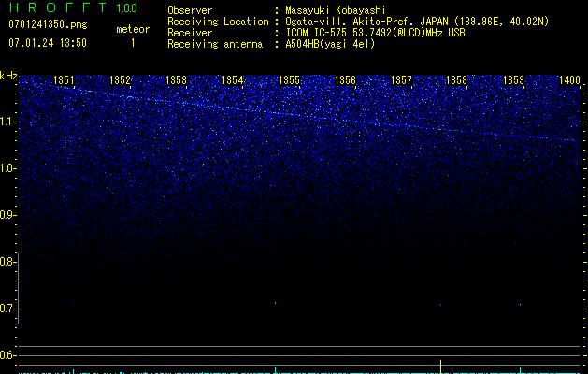Click the tall white spike in bottom strip

click(440, 366)
